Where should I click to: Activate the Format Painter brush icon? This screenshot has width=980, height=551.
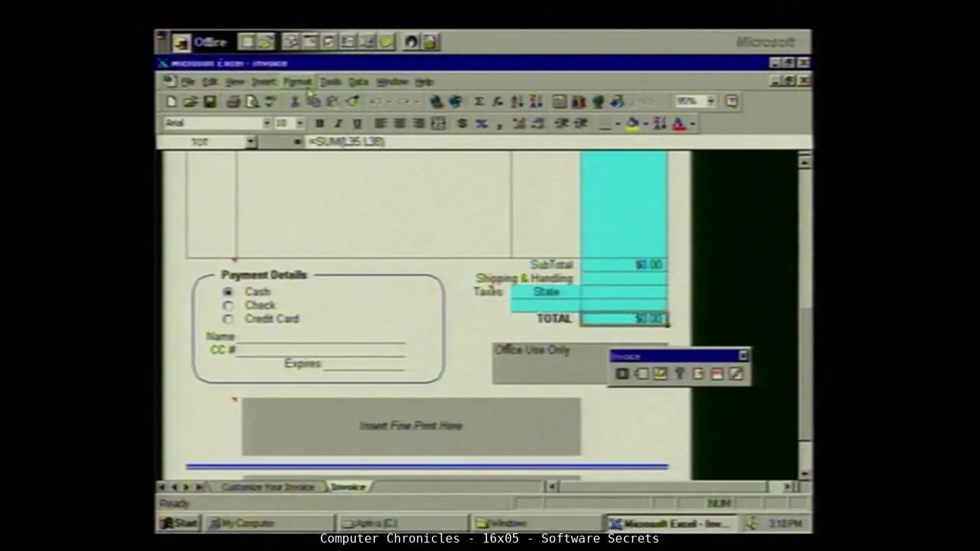tap(351, 102)
